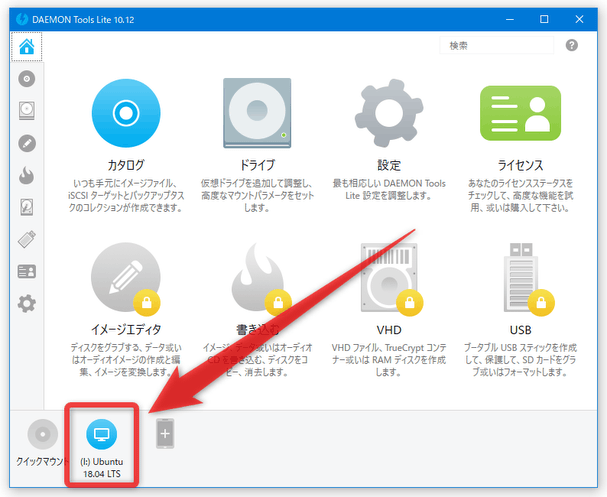This screenshot has height=497, width=607.
Task: Minimize the DAEMON Tools Lite window
Action: pyautogui.click(x=510, y=19)
